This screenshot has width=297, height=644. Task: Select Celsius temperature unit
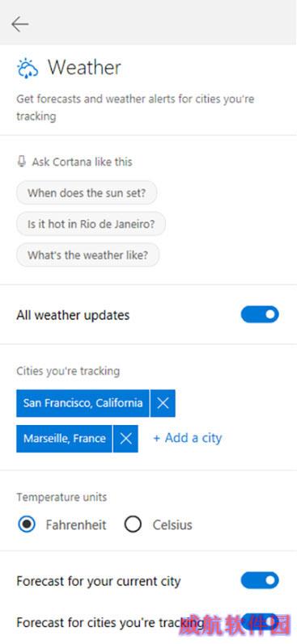pos(133,524)
